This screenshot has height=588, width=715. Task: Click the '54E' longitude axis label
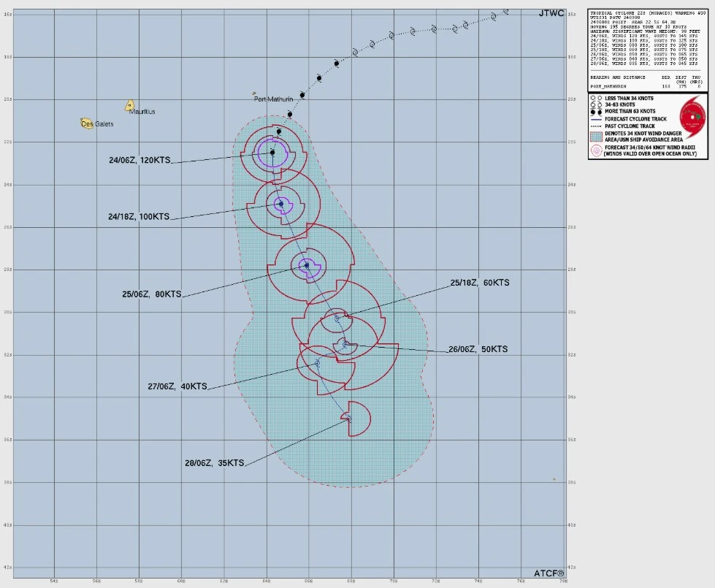tap(54, 581)
